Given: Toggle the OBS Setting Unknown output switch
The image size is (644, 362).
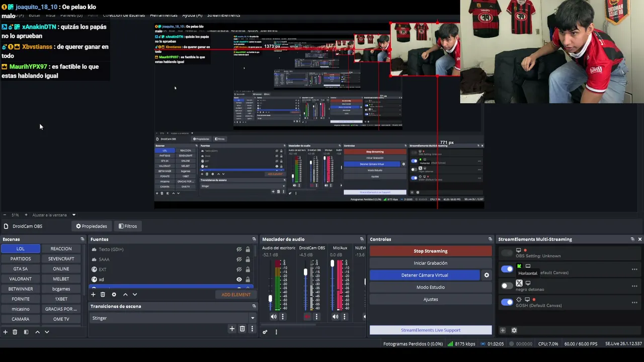Looking at the screenshot, I should [x=507, y=253].
